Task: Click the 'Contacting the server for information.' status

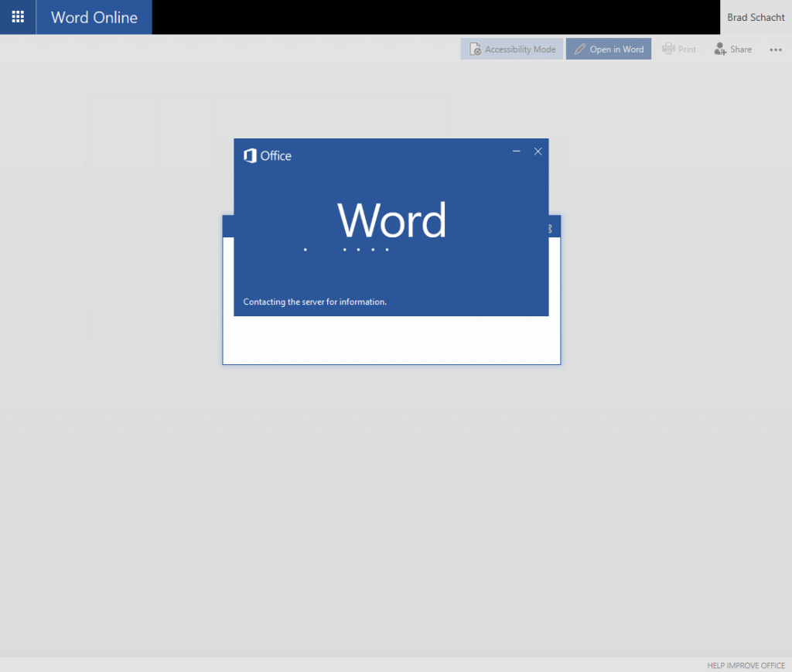Action: (315, 302)
